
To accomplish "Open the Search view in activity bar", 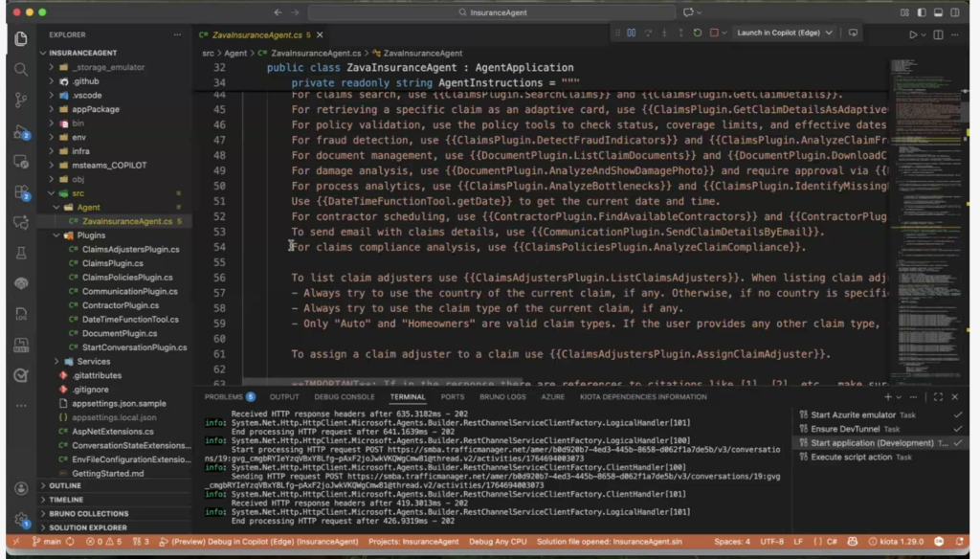I will pos(21,69).
